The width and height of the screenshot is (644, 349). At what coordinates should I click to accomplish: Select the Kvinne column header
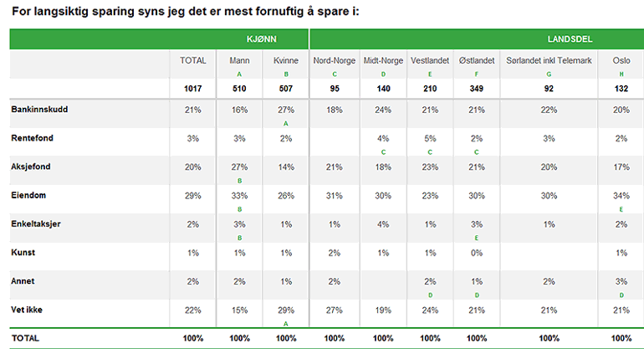pyautogui.click(x=286, y=61)
